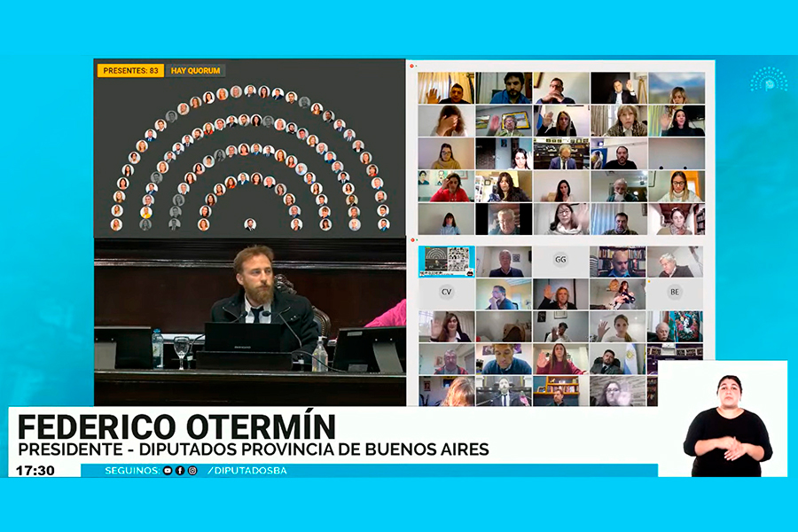Viewport: 798px width, 532px height.
Task: Click the channel logo in the top-right corner
Action: [x=768, y=82]
